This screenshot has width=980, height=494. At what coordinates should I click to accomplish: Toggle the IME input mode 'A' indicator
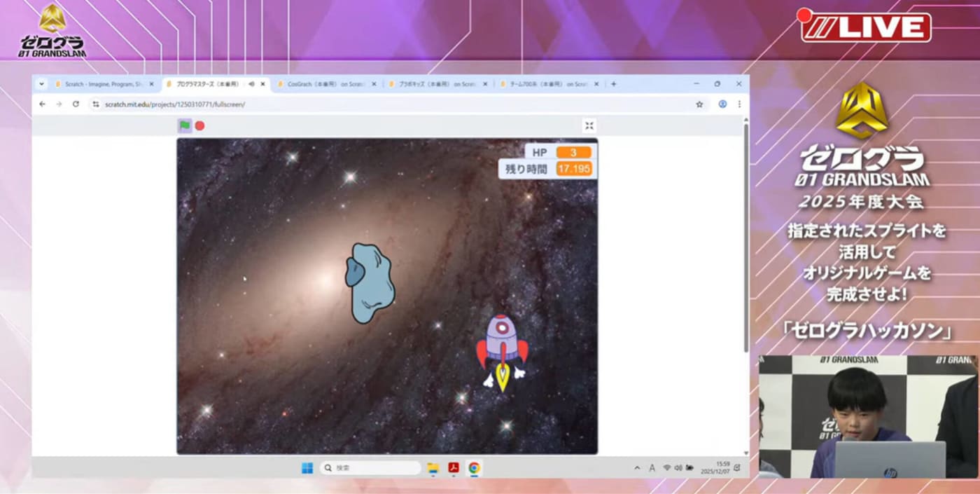(x=652, y=468)
